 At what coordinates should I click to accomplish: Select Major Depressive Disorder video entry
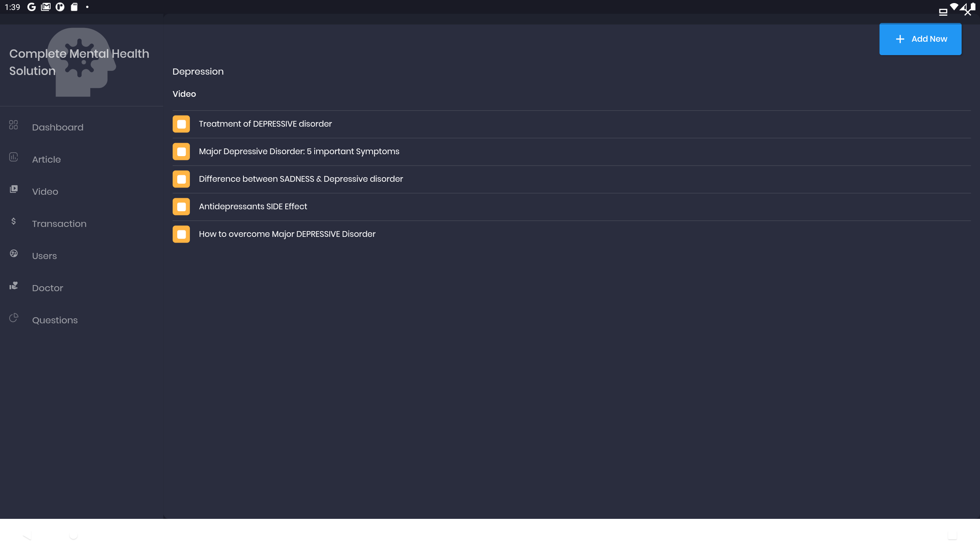tap(299, 152)
